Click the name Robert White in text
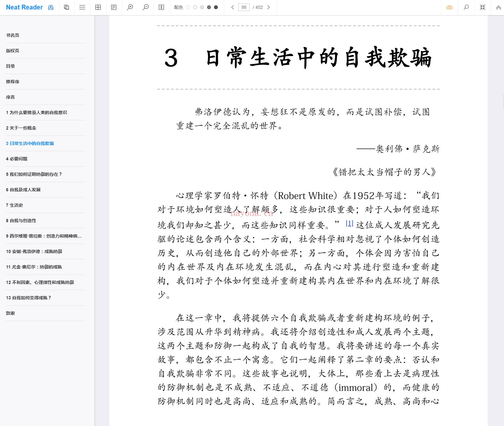Screen dimensions: 504x426 point(305,196)
